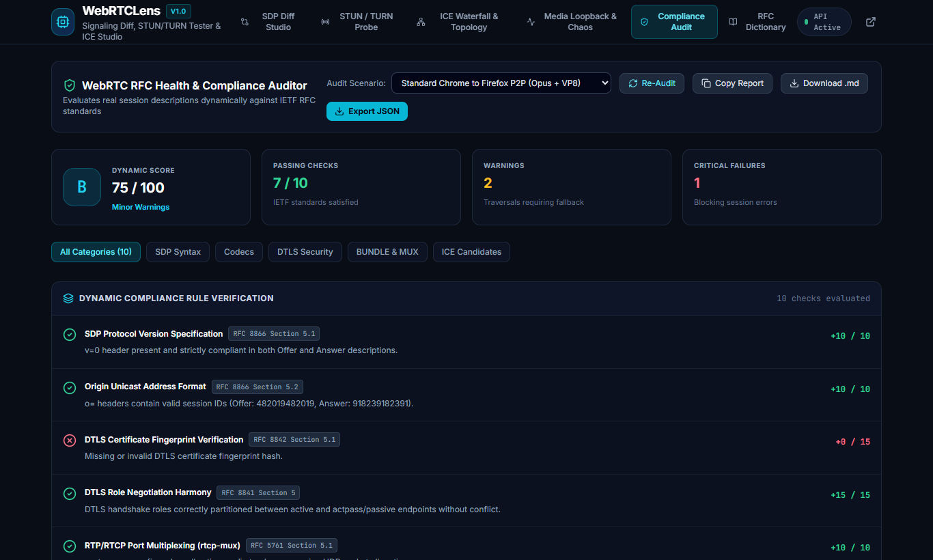Click the 10 checks evaluated text

tap(823, 298)
